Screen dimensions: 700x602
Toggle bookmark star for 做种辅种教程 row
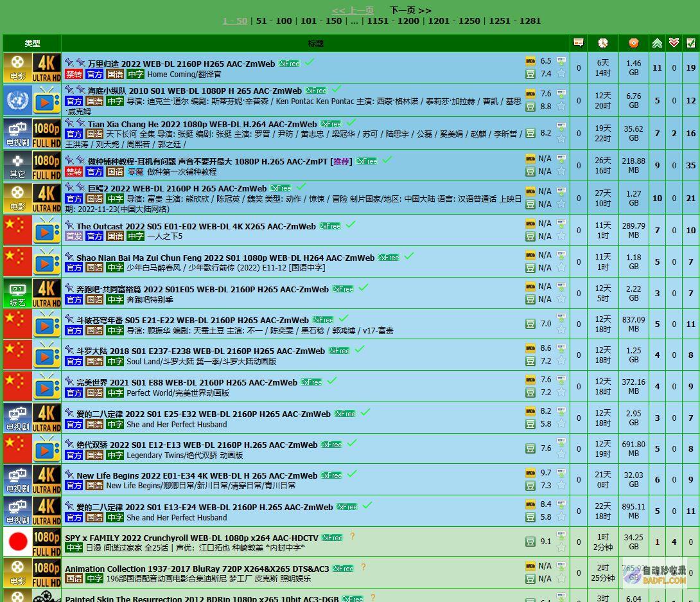561,171
